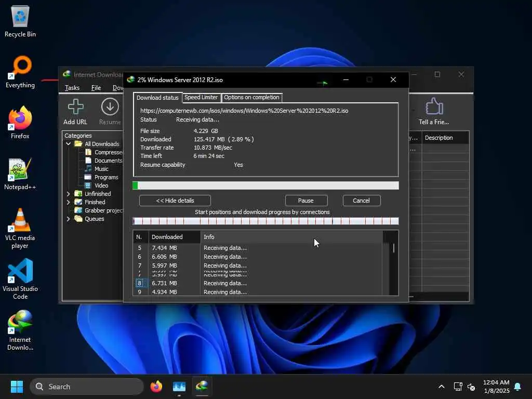The height and width of the screenshot is (399, 532).
Task: Click IDM icon on the taskbar
Action: click(202, 387)
